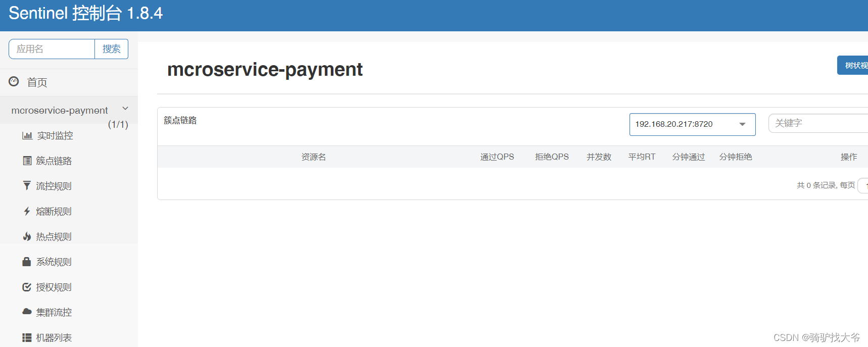The height and width of the screenshot is (347, 868).
Task: Click the list icon for 机器列表
Action: click(x=27, y=337)
